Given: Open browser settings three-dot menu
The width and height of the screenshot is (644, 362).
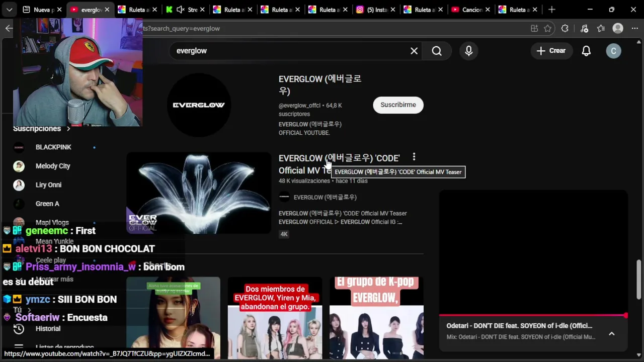Looking at the screenshot, I should point(634,29).
